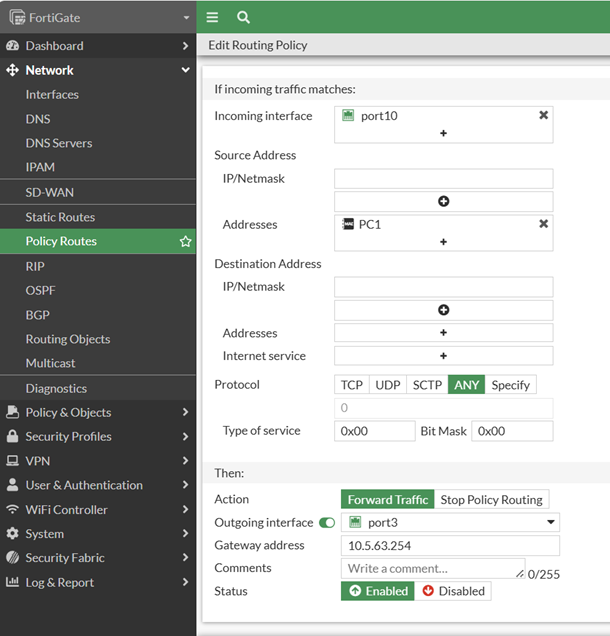Toggle the Outgoing interface switch
Viewport: 610px width, 636px height.
tap(327, 523)
